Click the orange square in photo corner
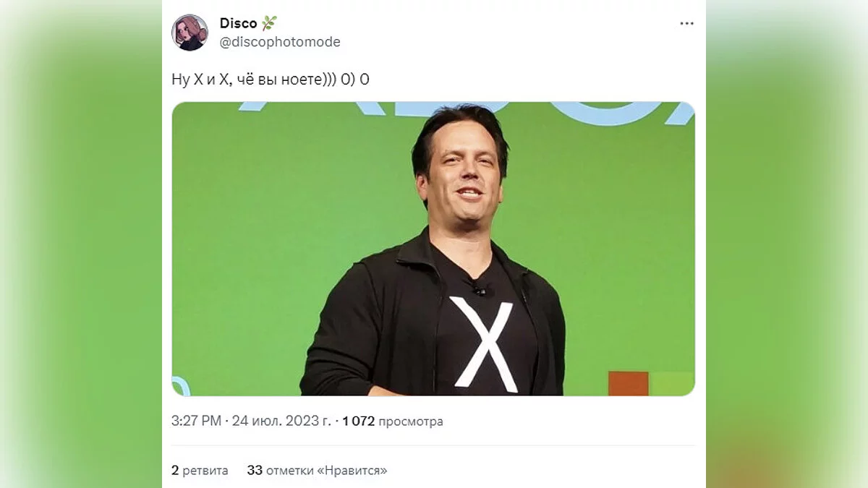Viewport: 868px width, 488px height. click(x=628, y=383)
